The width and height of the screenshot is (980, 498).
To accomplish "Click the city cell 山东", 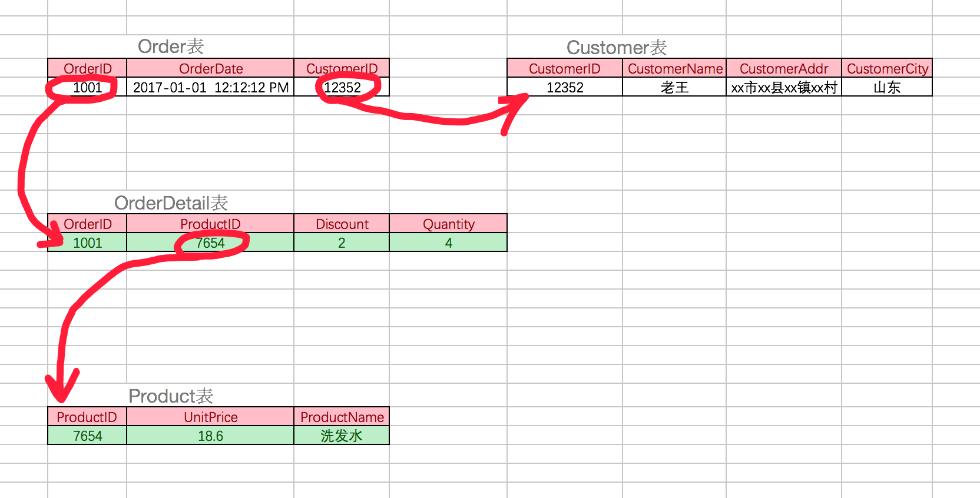I will coord(887,88).
